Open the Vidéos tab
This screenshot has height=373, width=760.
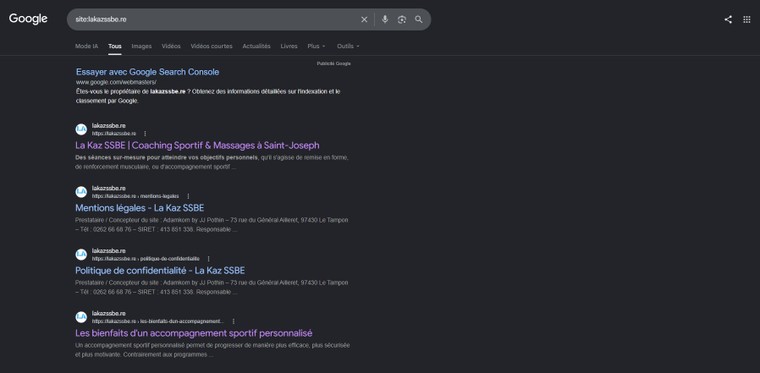click(x=171, y=46)
